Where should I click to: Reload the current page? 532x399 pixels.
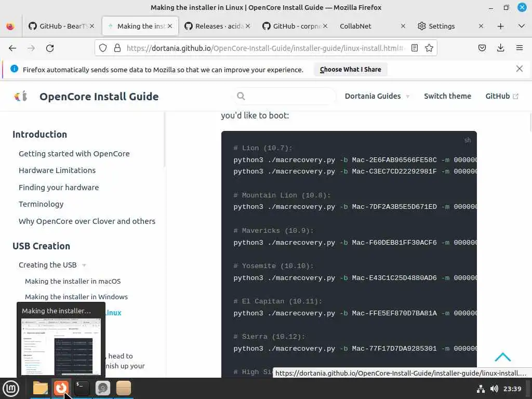coord(50,48)
